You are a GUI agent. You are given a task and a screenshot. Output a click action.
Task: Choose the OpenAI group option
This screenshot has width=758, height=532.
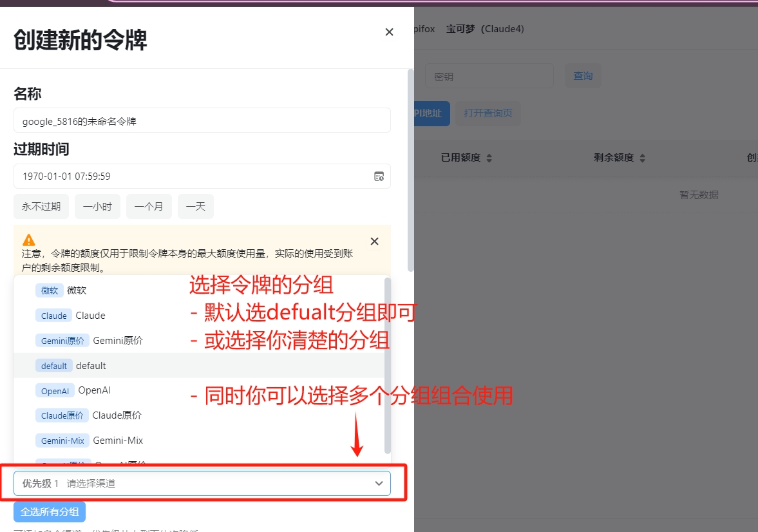click(94, 390)
